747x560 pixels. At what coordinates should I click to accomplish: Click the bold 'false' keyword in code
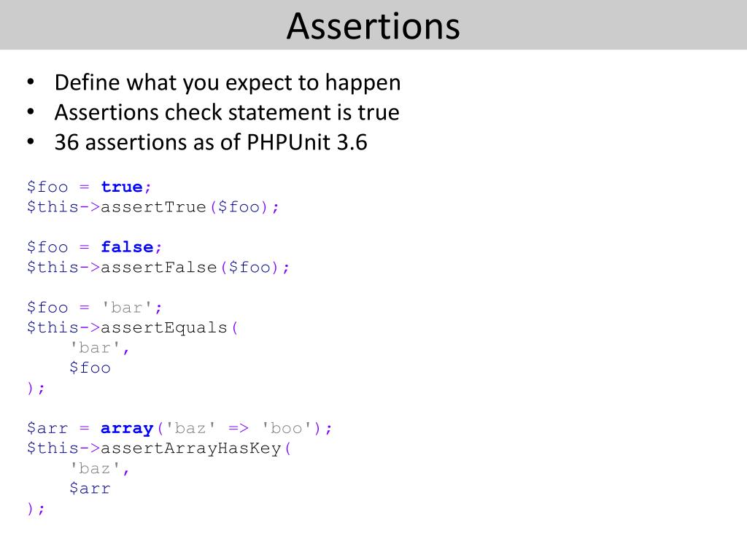127,246
